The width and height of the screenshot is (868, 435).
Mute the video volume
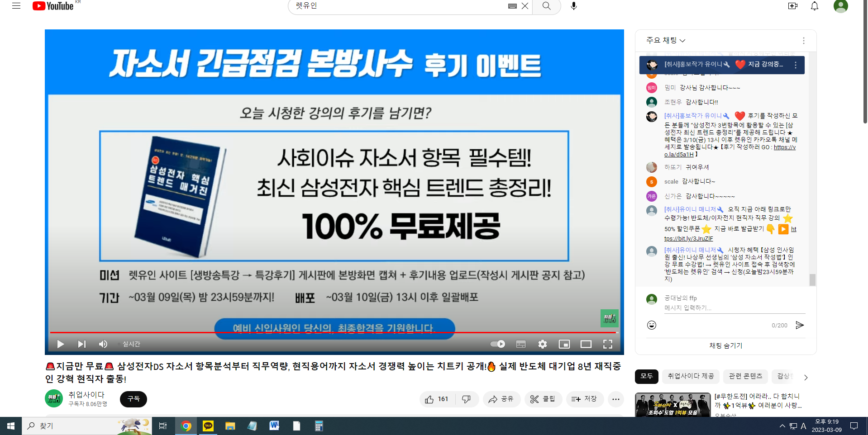point(103,344)
